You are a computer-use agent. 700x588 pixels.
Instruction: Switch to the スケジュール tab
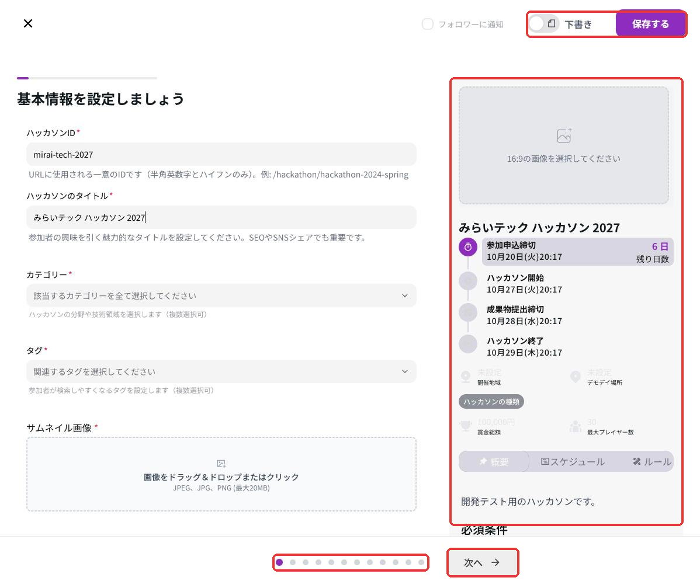573,462
